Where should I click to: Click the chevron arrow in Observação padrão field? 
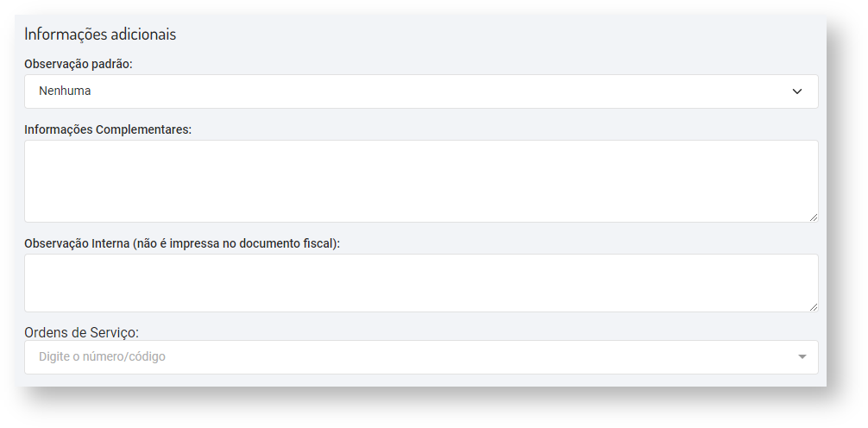click(x=797, y=91)
